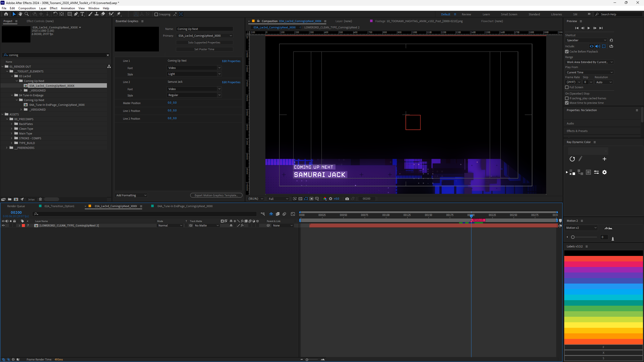Select the Zoom magnifier tool
The height and width of the screenshot is (362, 644).
(27, 14)
